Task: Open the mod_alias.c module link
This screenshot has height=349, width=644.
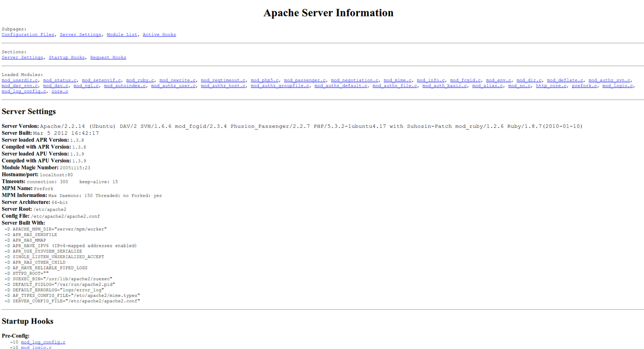Action: pyautogui.click(x=487, y=86)
